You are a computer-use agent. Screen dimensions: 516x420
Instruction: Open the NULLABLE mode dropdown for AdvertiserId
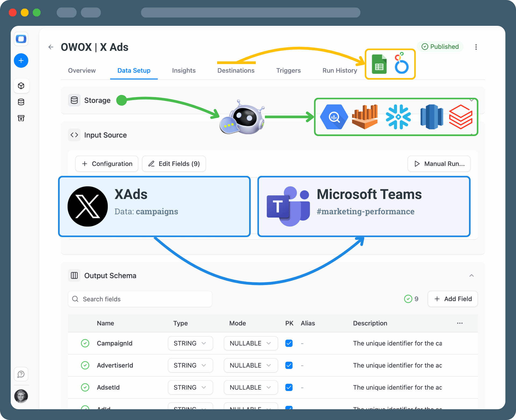pos(250,365)
